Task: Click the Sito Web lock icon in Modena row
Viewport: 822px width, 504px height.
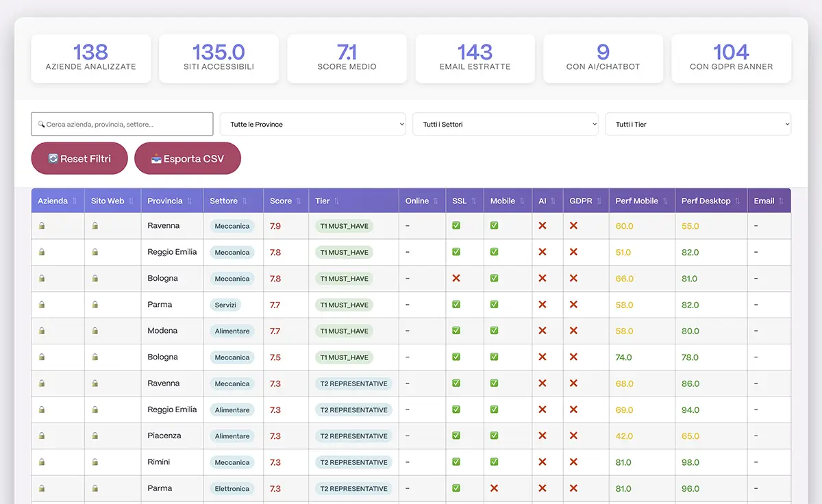Action: pos(95,331)
